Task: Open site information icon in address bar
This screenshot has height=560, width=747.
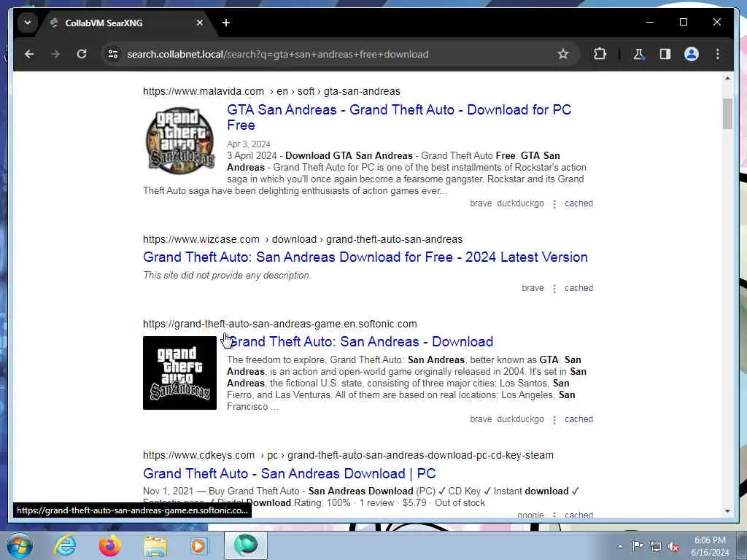Action: pyautogui.click(x=113, y=54)
